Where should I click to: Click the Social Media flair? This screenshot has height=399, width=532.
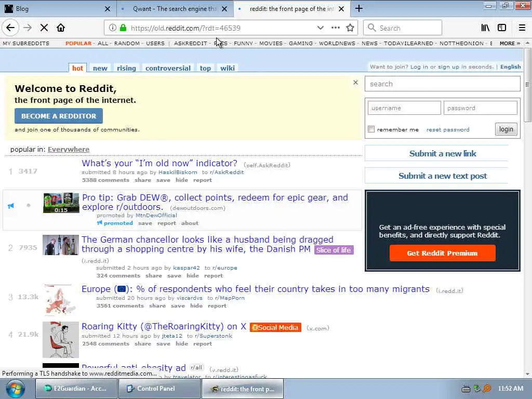click(x=275, y=327)
